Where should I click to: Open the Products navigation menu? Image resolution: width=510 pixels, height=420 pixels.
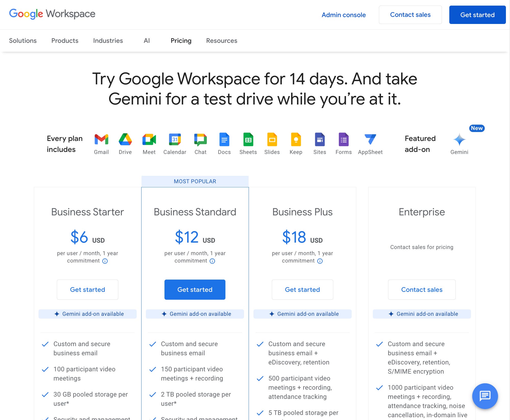[65, 41]
